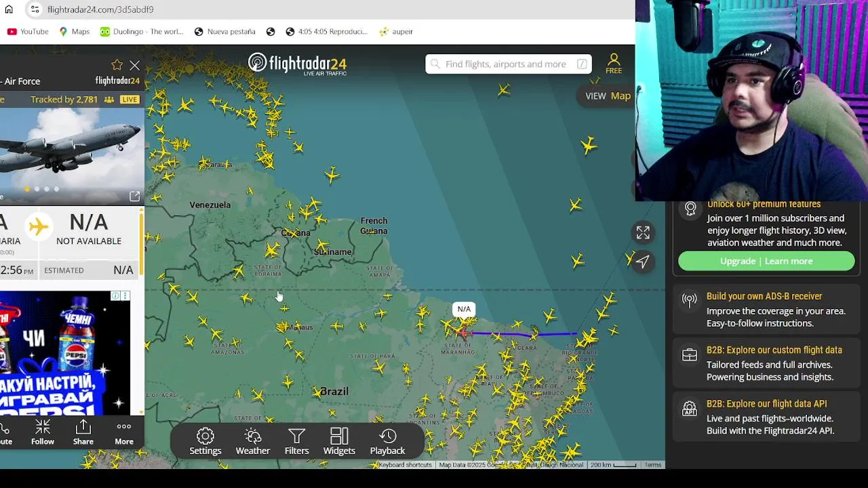Screen dimensions: 868x488
Task: Open the More options ellipsis
Action: pos(124,432)
